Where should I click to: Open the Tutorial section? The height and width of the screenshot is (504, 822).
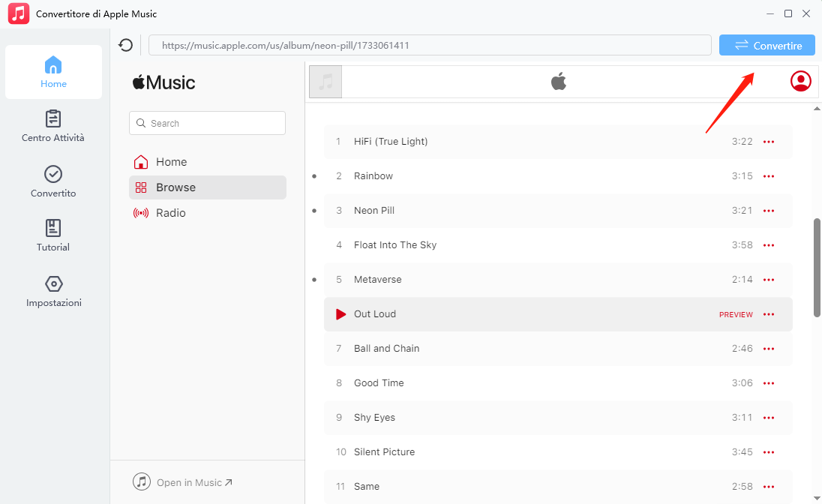53,235
